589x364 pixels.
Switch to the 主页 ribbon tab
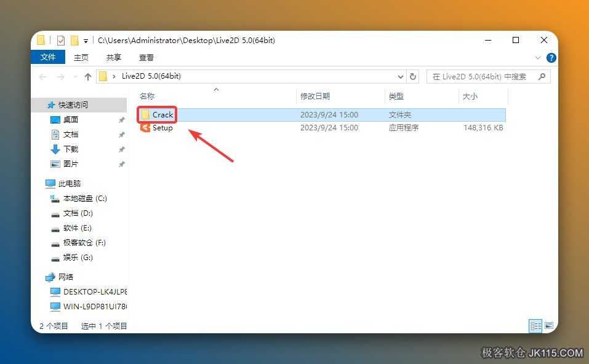point(81,57)
